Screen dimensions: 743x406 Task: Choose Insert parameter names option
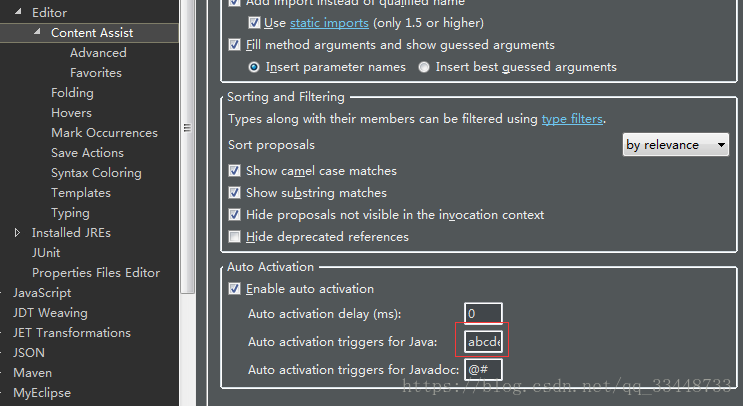tap(254, 67)
